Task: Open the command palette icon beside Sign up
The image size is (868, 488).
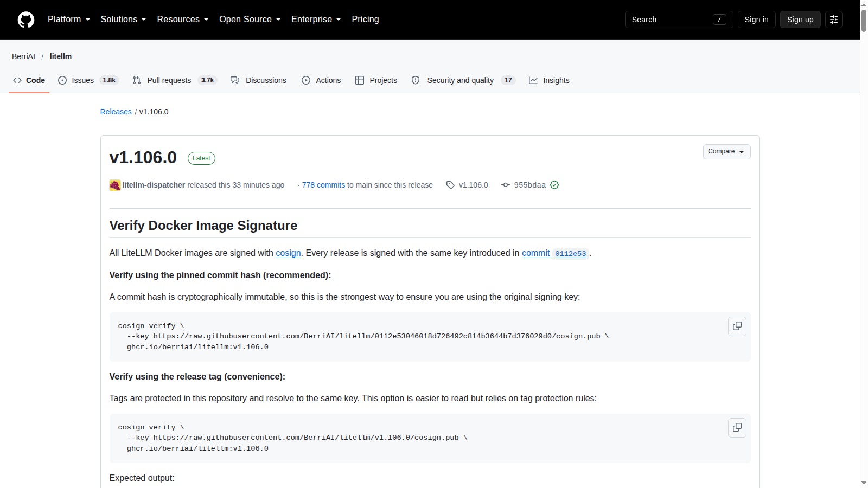Action: coord(834,20)
